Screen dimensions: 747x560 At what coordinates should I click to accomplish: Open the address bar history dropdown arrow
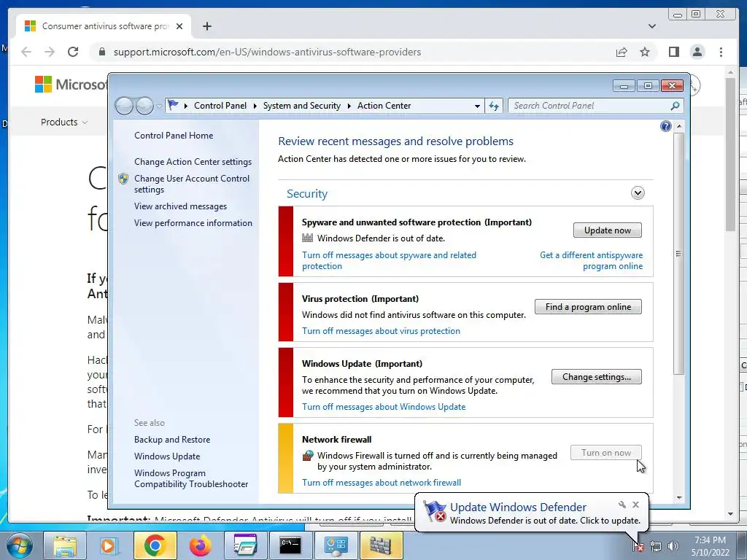point(477,106)
